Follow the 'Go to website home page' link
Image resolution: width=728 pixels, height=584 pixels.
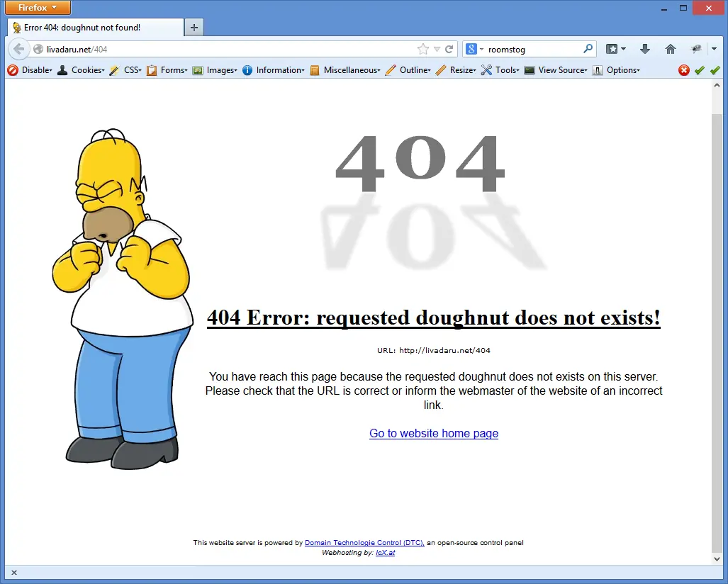(x=434, y=433)
